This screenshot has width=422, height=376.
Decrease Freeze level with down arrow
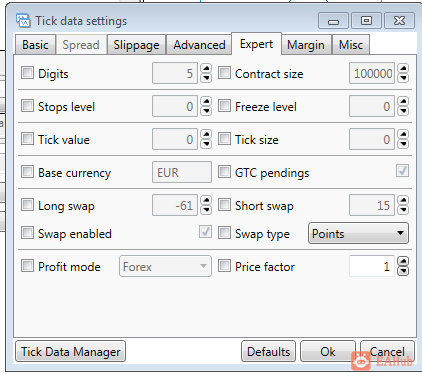click(403, 111)
